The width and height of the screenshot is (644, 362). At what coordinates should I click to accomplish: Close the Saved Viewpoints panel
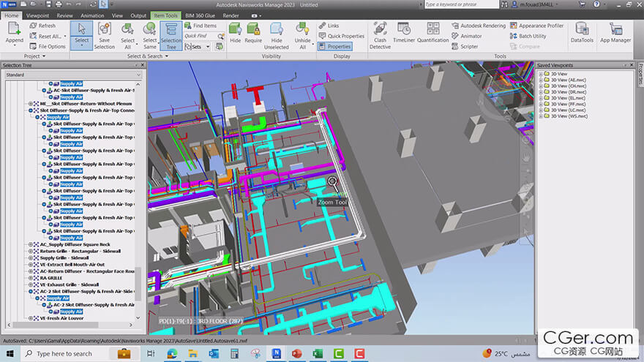pyautogui.click(x=632, y=65)
